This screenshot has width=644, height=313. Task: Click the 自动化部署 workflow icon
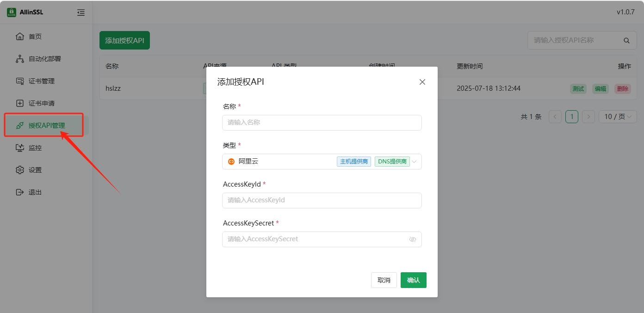pos(19,59)
